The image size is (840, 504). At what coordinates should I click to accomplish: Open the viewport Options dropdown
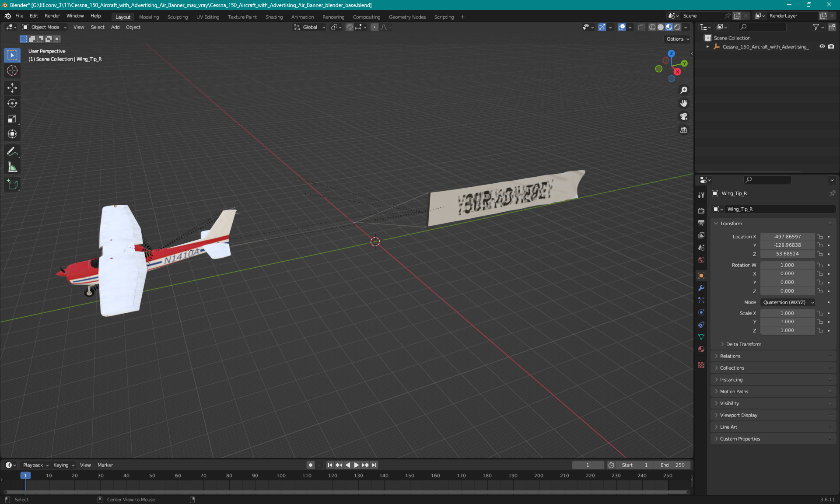coord(678,39)
